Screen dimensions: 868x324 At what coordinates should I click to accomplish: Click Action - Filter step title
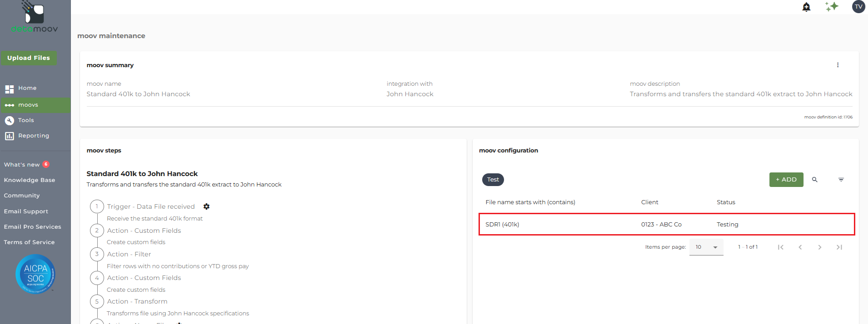tap(129, 254)
